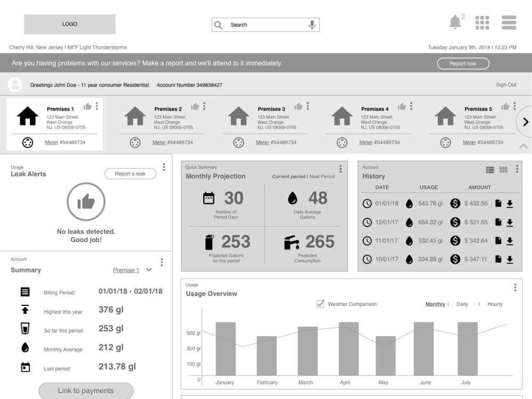This screenshot has height=399, width=532.
Task: Select the Daily usage view
Action: pyautogui.click(x=462, y=304)
